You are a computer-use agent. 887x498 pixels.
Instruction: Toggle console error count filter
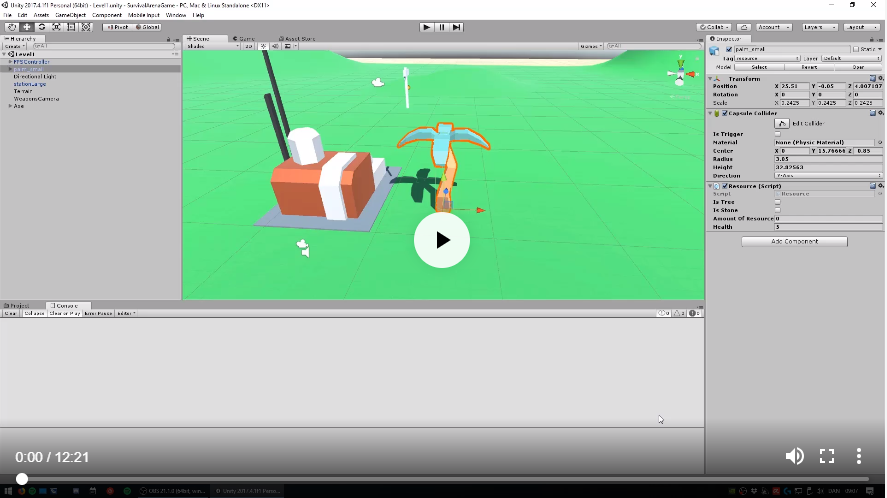[695, 313]
